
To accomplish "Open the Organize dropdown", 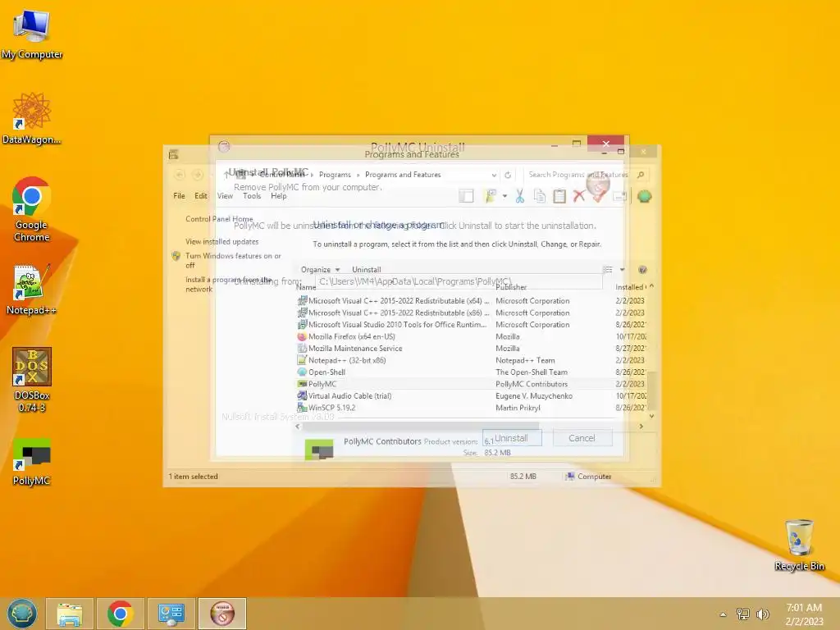I will point(321,269).
